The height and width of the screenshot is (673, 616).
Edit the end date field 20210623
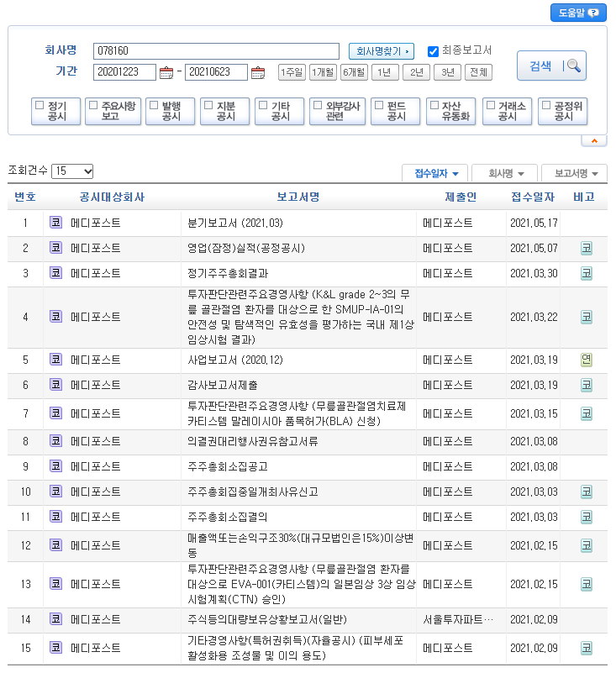pos(216,72)
